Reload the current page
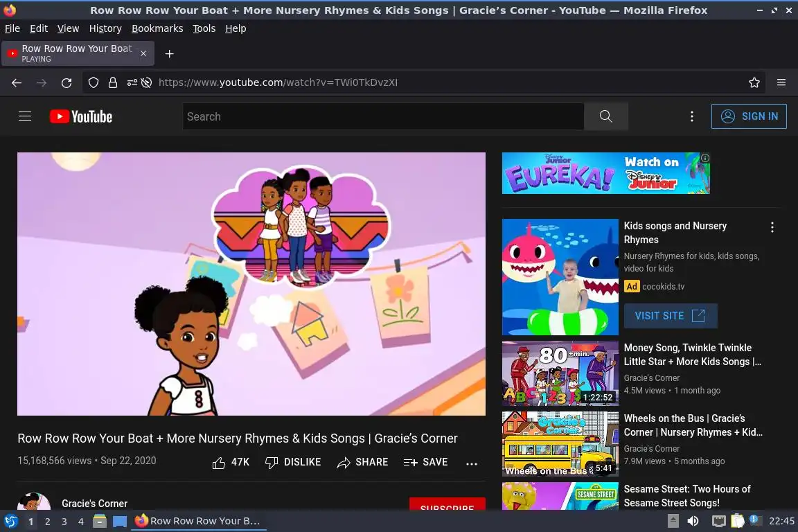The image size is (798, 532). point(66,82)
